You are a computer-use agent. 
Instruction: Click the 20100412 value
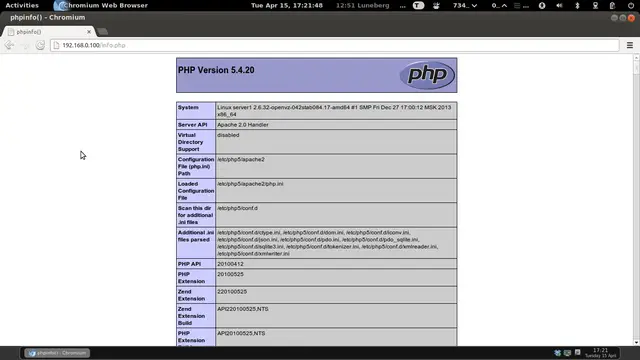pyautogui.click(x=230, y=264)
